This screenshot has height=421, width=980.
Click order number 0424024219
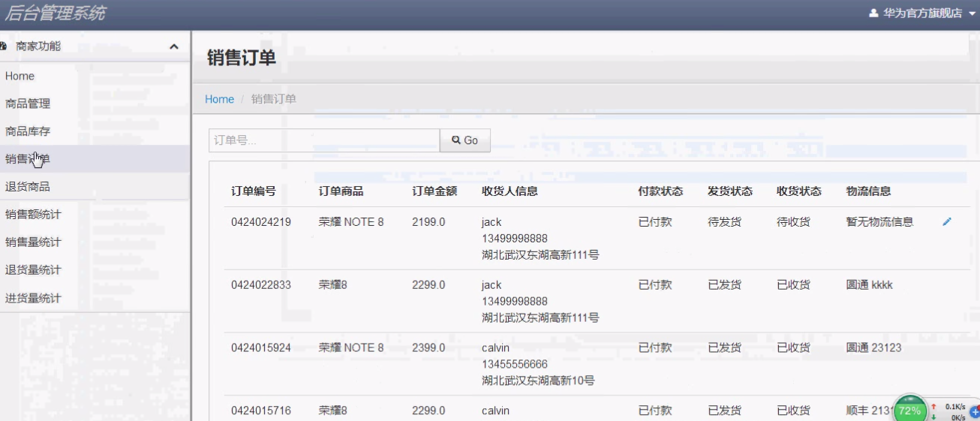[261, 222]
